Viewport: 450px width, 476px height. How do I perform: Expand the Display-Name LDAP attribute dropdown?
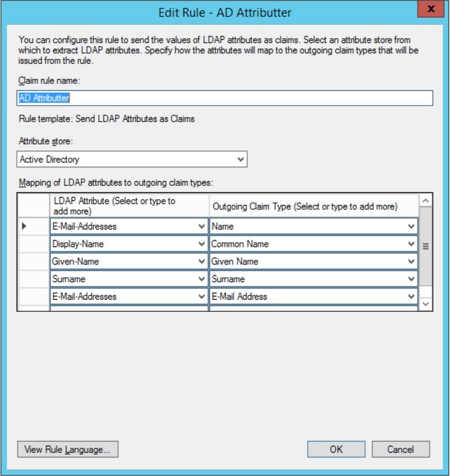pos(201,244)
